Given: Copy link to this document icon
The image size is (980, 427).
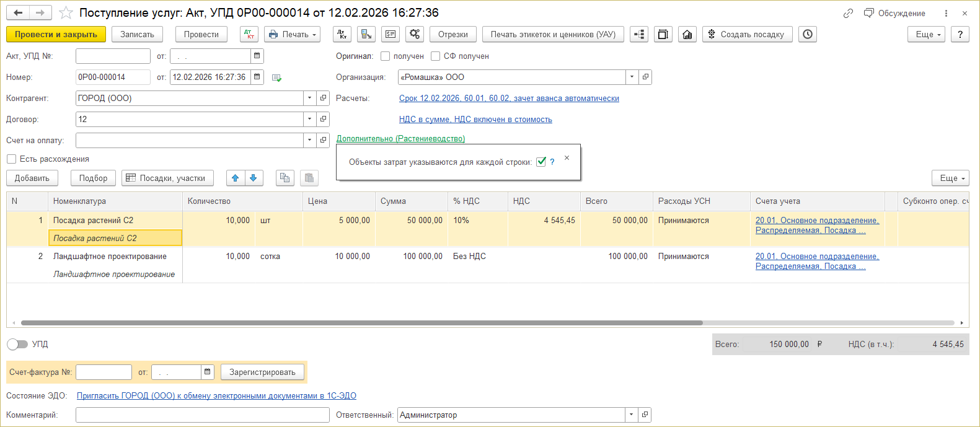Looking at the screenshot, I should pos(848,13).
